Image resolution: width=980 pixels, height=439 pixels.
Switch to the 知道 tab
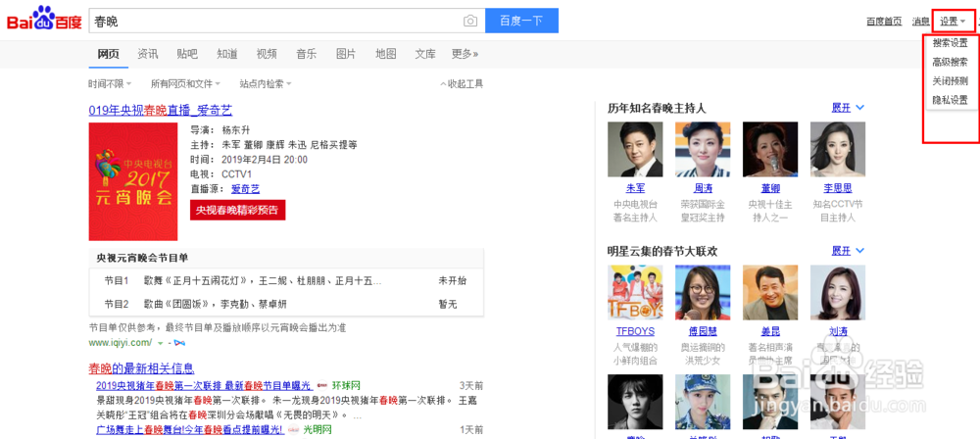click(x=227, y=55)
